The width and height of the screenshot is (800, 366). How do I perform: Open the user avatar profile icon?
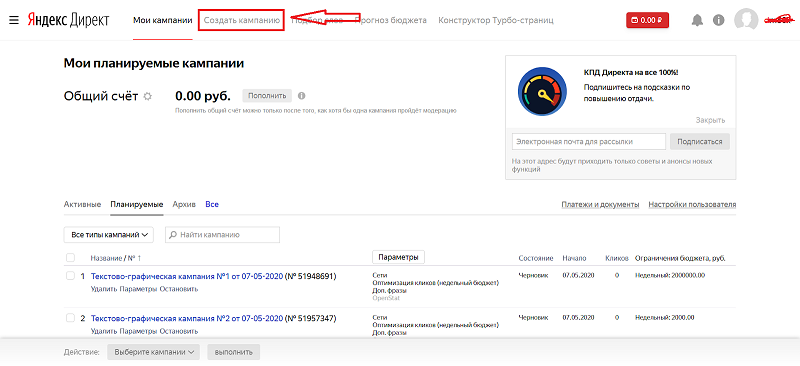(746, 20)
